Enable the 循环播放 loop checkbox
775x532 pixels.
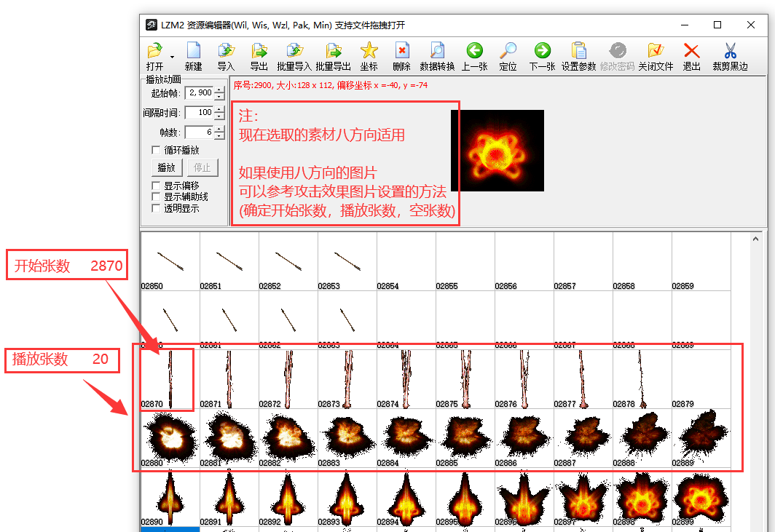click(156, 150)
